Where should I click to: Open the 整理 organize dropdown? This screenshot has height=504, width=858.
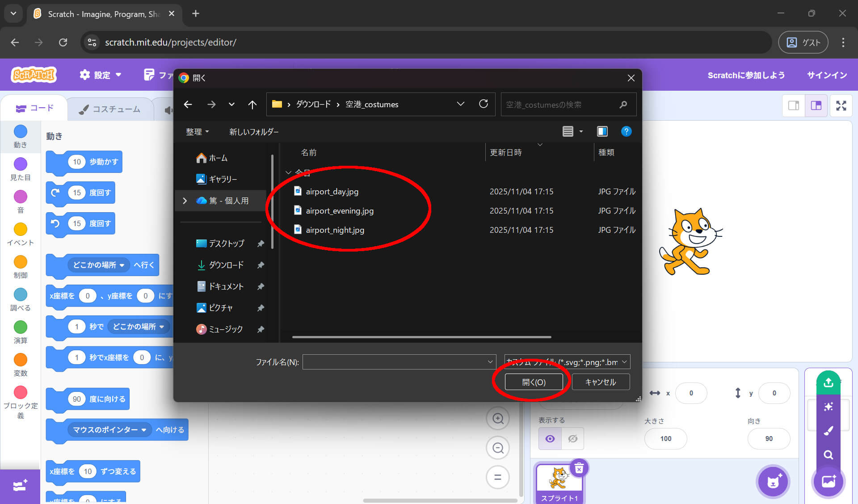(x=197, y=132)
